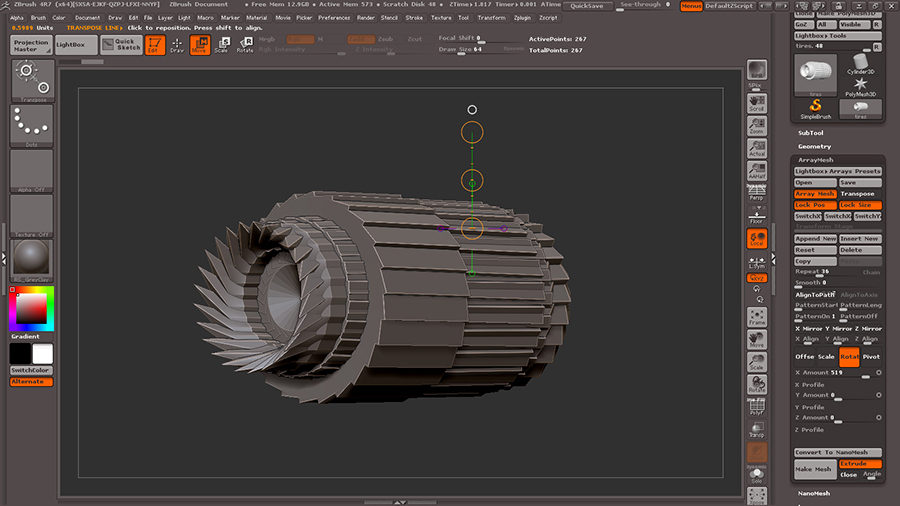Screen dimensions: 900x506
Task: Toggle the Lock Pos option
Action: pos(815,205)
